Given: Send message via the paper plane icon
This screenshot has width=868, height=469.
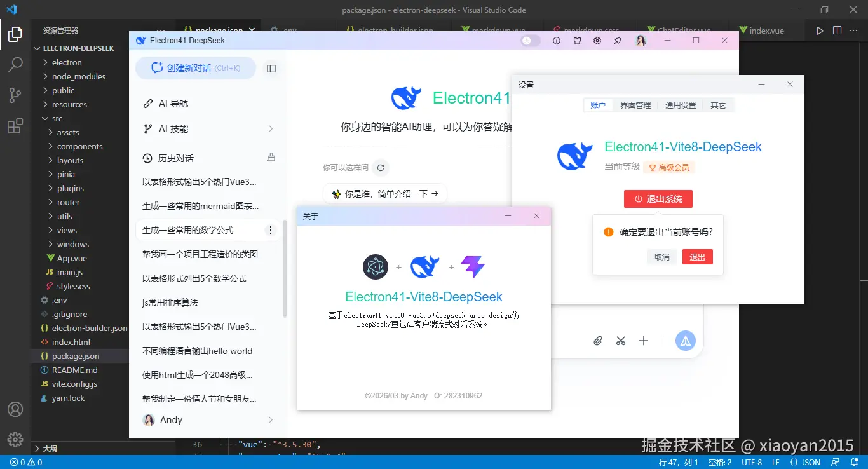Looking at the screenshot, I should point(684,341).
